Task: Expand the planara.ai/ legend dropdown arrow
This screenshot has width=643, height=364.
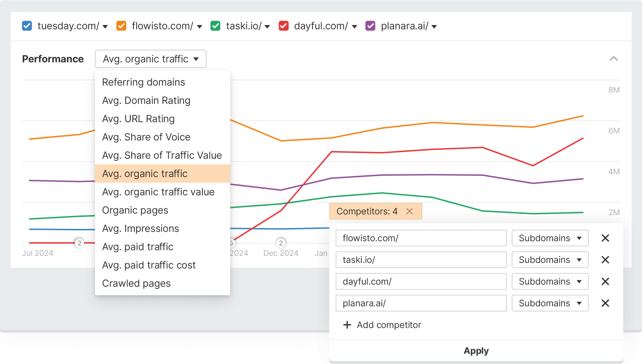Action: coord(434,26)
